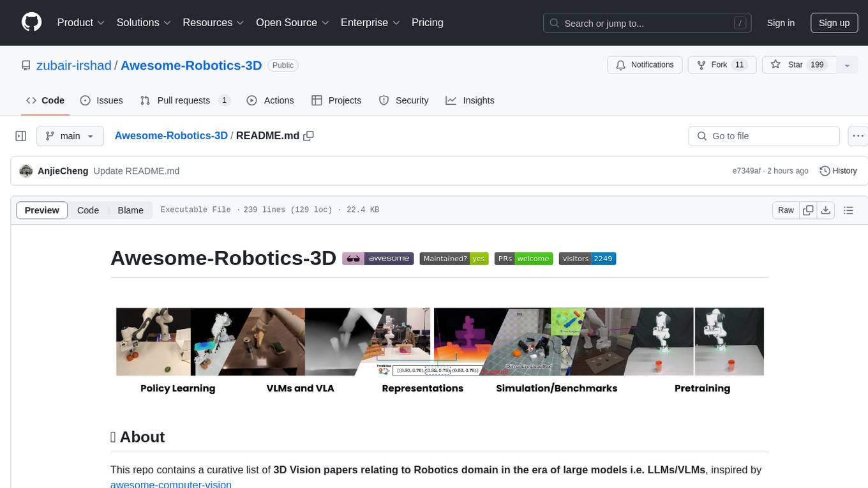This screenshot has height=488, width=868.
Task: Switch to the Pull requests tab
Action: [x=185, y=100]
